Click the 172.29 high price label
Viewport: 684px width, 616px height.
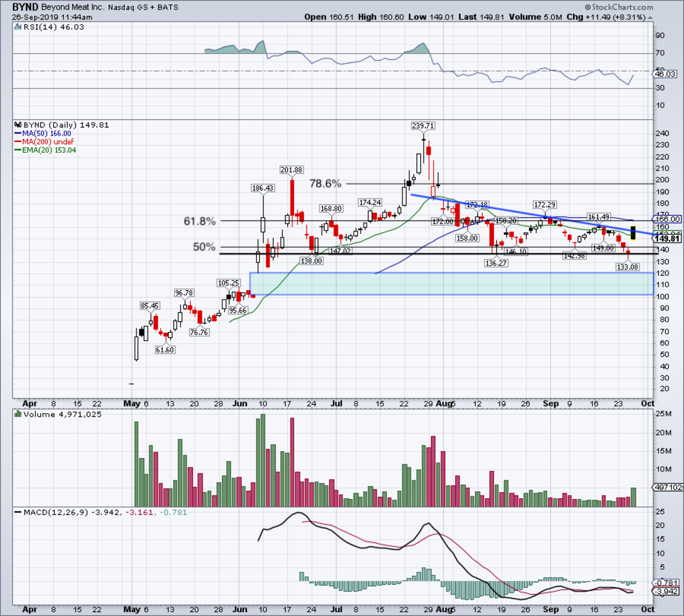coord(545,205)
